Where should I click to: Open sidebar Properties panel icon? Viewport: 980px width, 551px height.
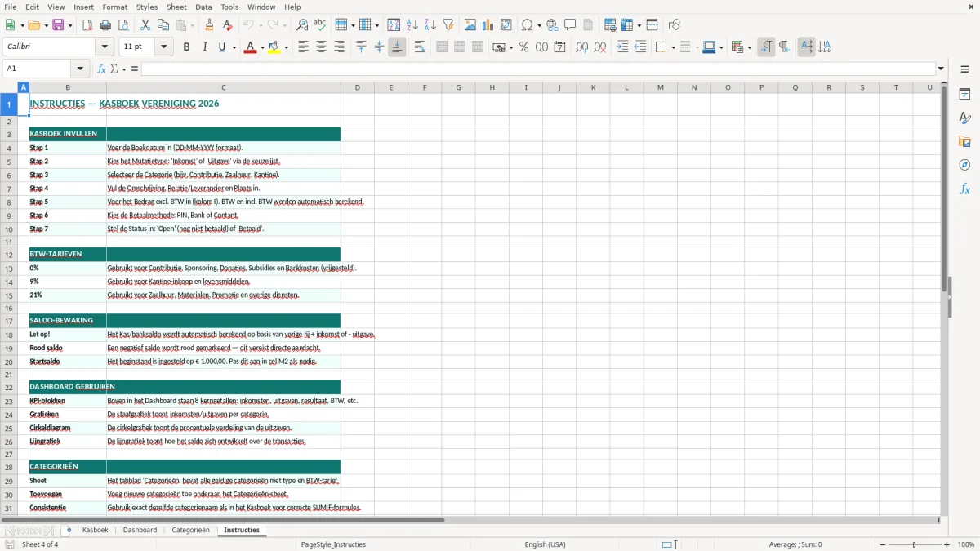[964, 94]
